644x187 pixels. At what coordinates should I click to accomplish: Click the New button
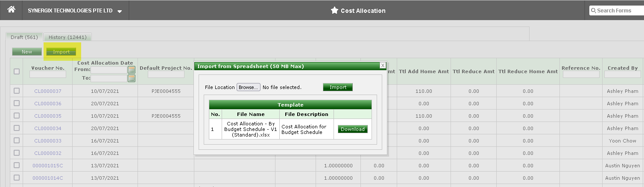click(x=27, y=52)
